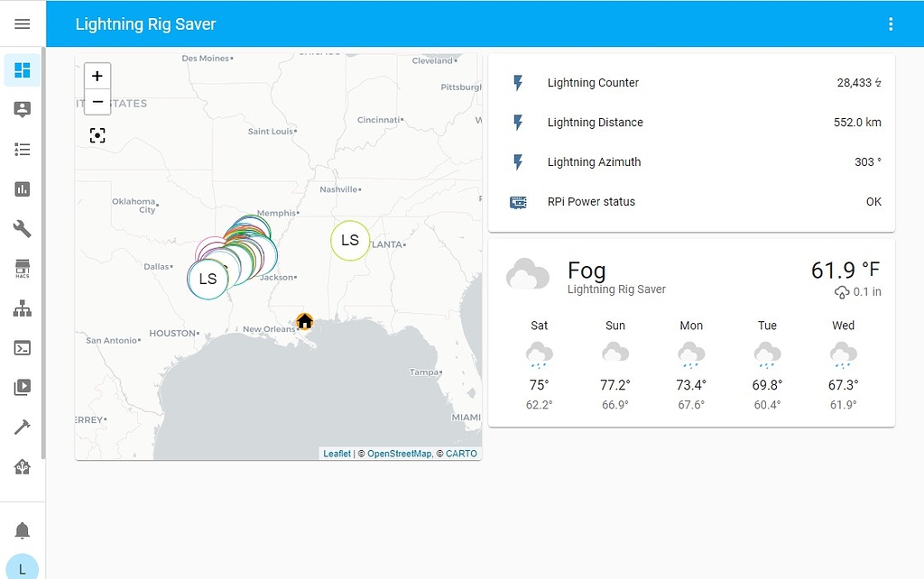Open the Terminal sidebar icon
The image size is (924, 579).
23,347
